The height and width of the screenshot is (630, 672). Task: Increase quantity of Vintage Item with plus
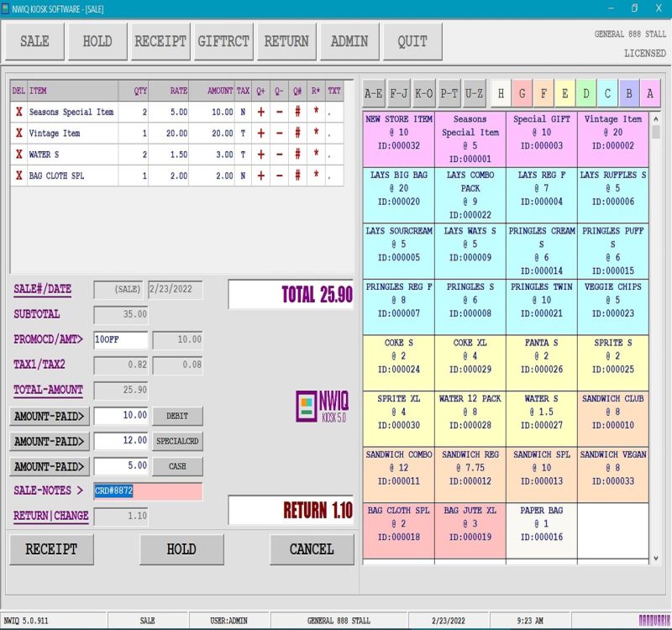[260, 134]
